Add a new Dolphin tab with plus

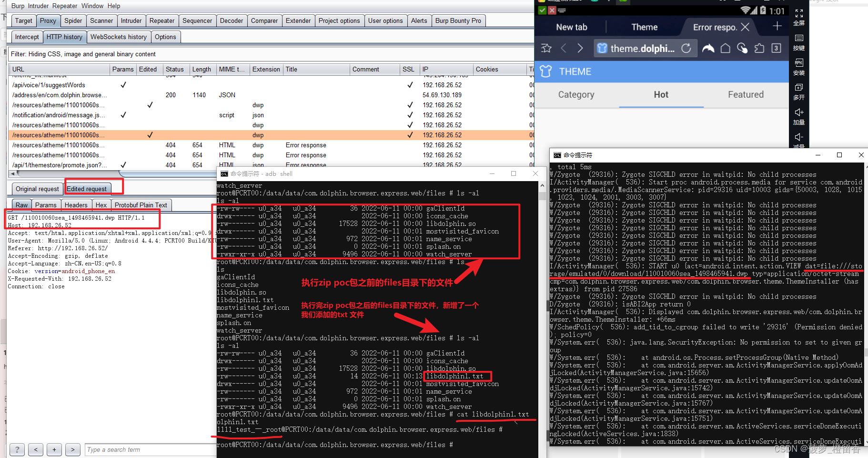(x=777, y=26)
